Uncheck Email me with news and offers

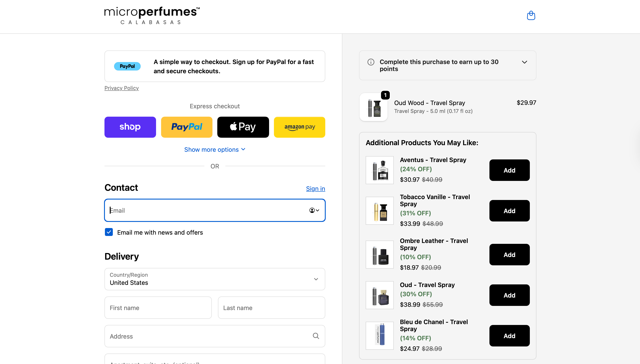coord(109,232)
